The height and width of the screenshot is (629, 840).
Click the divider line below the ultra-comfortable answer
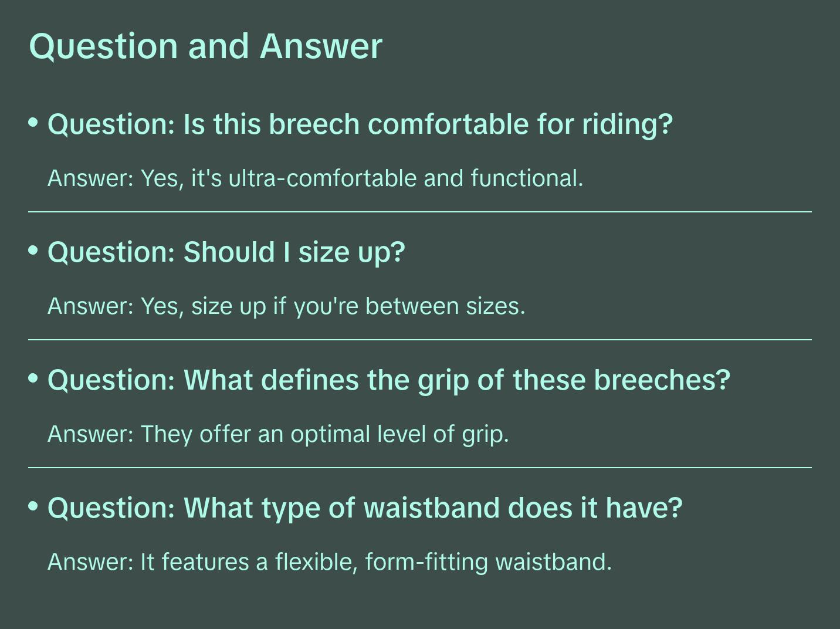click(420, 211)
